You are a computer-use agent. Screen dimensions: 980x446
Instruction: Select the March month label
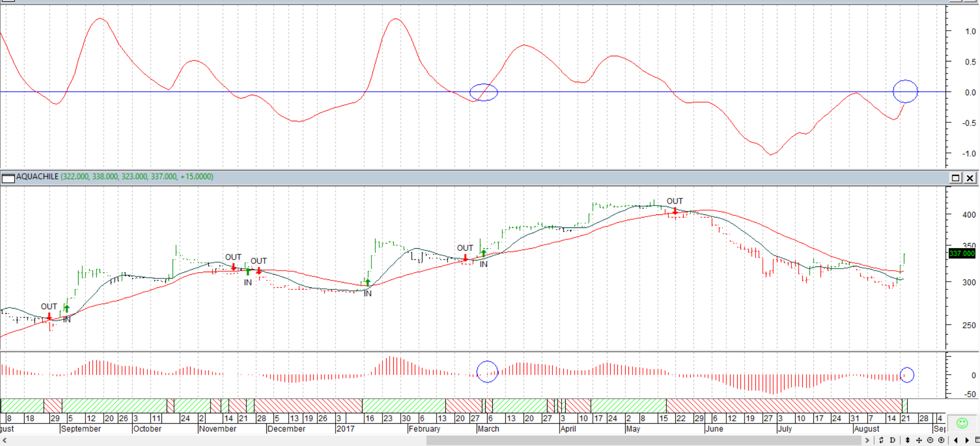click(488, 429)
